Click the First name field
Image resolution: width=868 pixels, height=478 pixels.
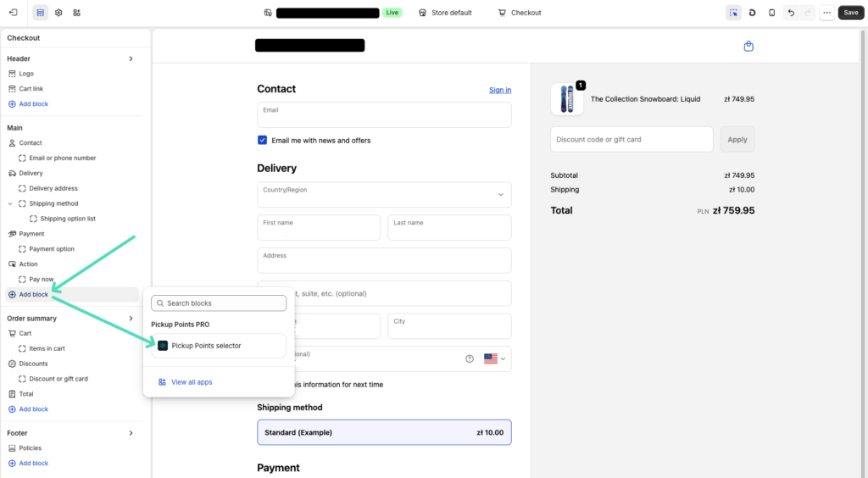coord(319,227)
